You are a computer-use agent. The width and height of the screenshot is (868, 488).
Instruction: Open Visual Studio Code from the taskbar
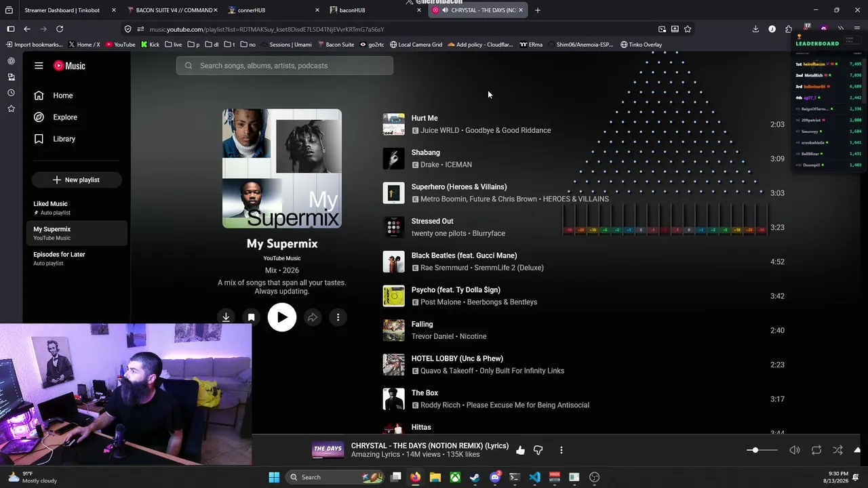pos(535,477)
